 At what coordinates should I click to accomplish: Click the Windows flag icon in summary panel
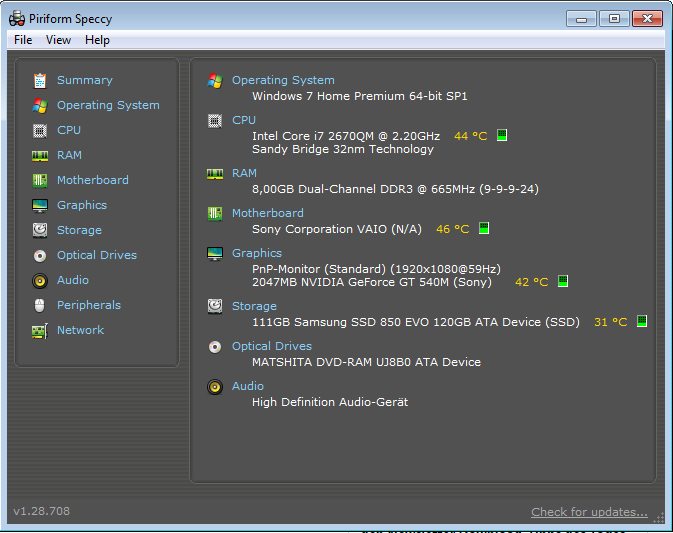coord(215,81)
